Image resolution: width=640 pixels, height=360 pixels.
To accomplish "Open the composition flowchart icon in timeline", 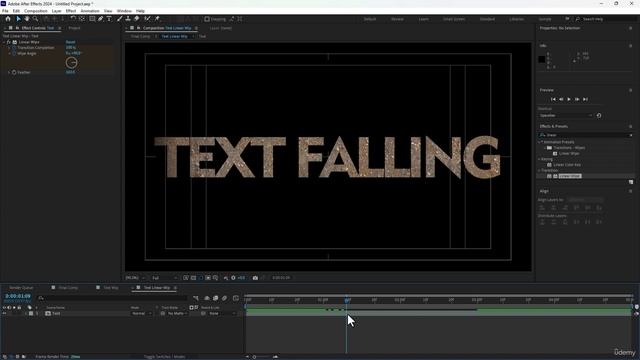I will coord(196,298).
